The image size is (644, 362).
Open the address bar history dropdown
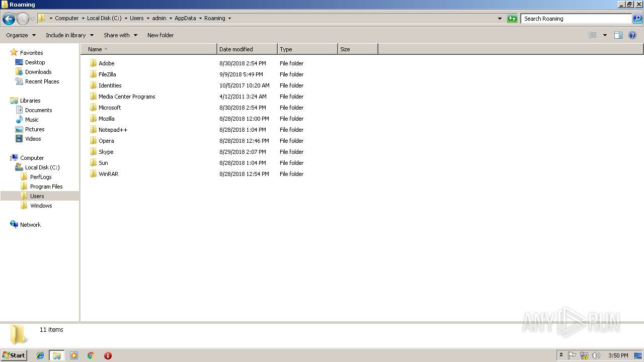(x=500, y=19)
